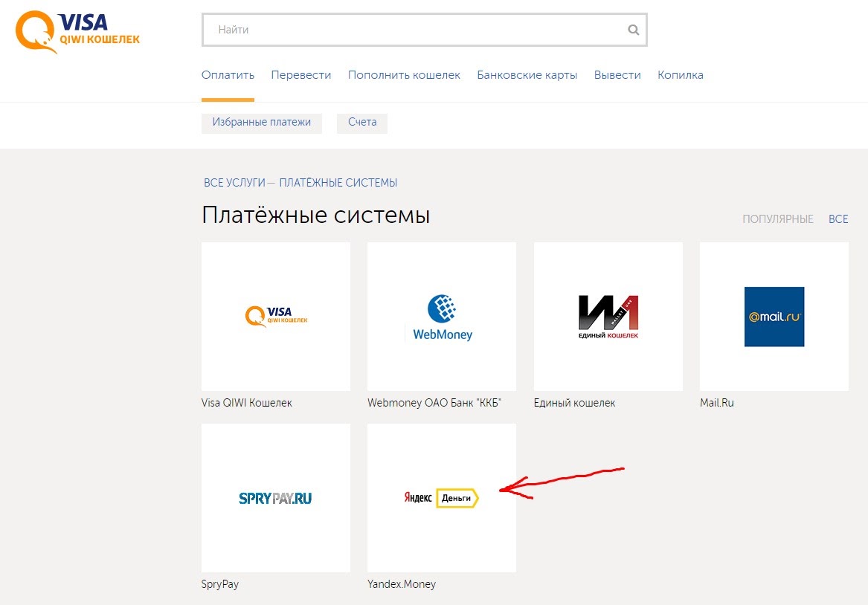Click the Mail.Ru caption text
Viewport: 868px width, 605px height.
click(x=716, y=403)
